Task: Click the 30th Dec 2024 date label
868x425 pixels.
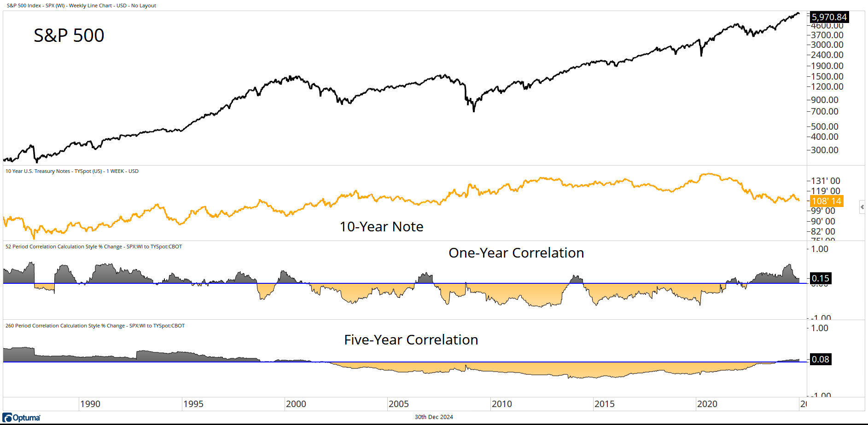Action: tap(434, 417)
